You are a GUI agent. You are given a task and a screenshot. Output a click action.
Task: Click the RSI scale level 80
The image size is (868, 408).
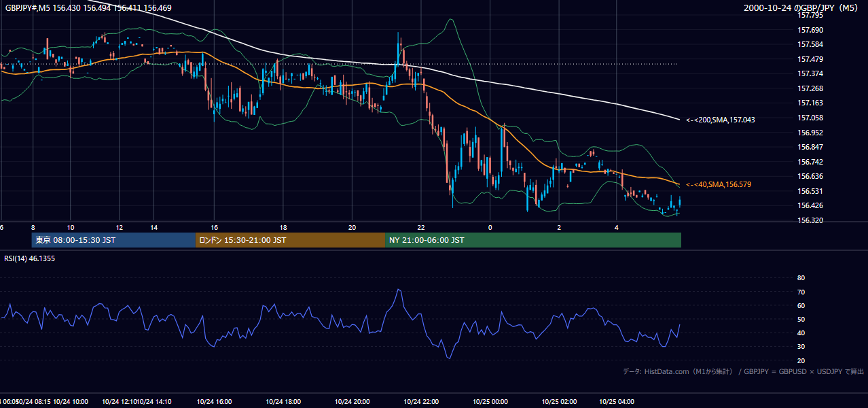(x=801, y=278)
